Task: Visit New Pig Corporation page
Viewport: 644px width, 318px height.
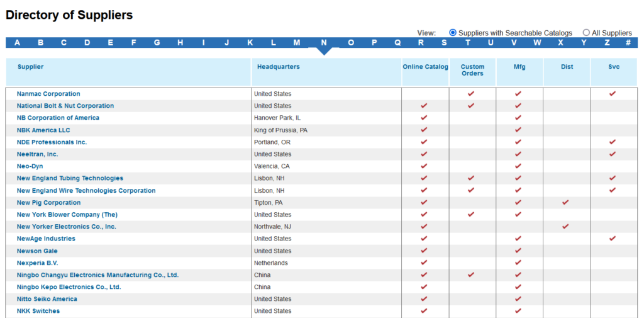Action: coord(49,202)
